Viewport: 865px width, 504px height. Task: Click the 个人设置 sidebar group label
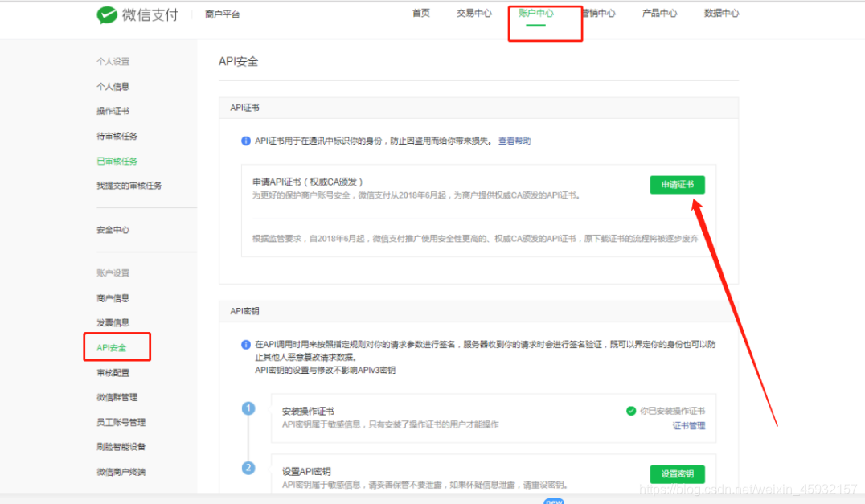pyautogui.click(x=113, y=62)
